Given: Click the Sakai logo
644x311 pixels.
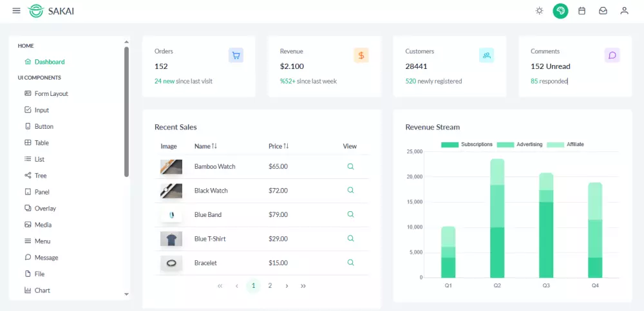Looking at the screenshot, I should click(x=51, y=11).
